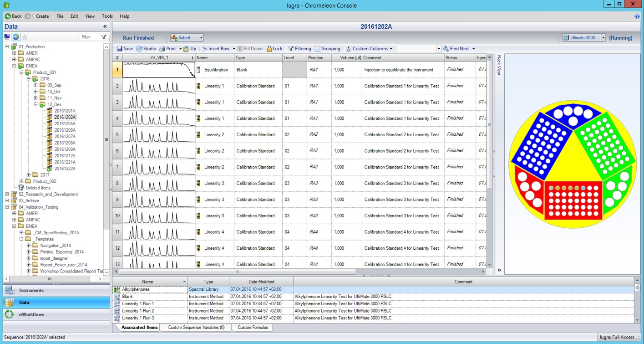Sort by the Position column header
This screenshot has height=344, width=644.
point(319,58)
